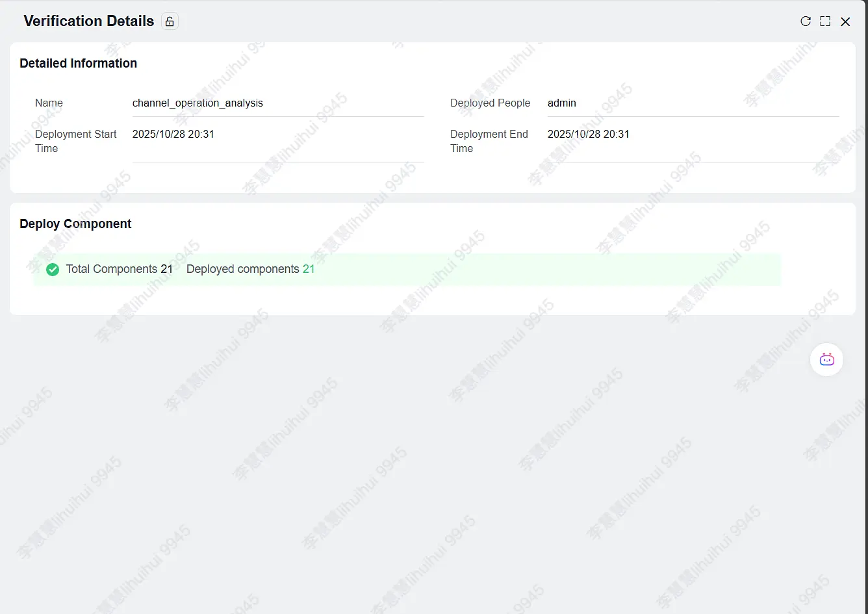Click the Detailed Information heading

point(79,63)
